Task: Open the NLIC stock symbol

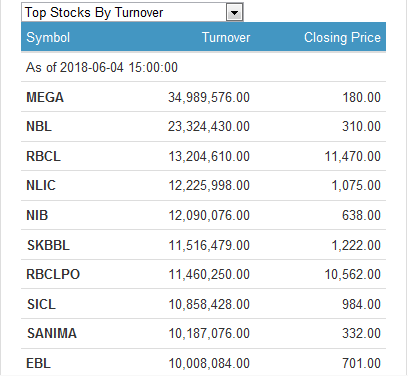Action: click(x=41, y=185)
